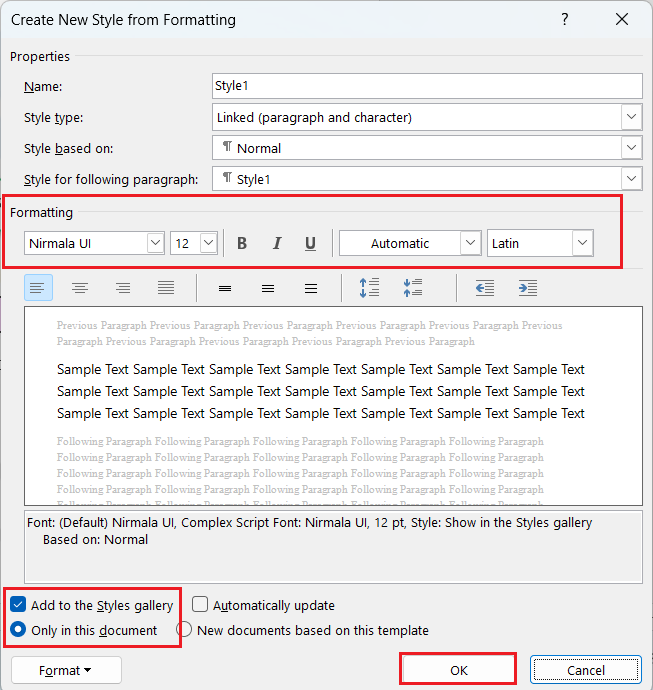Expand the font size 12 dropdown
Image resolution: width=653 pixels, height=690 pixels.
click(x=209, y=243)
